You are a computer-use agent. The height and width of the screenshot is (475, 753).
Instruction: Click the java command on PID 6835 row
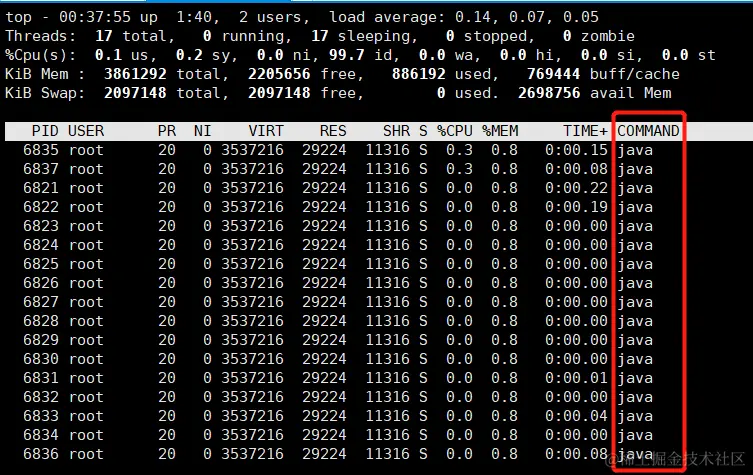pos(635,150)
